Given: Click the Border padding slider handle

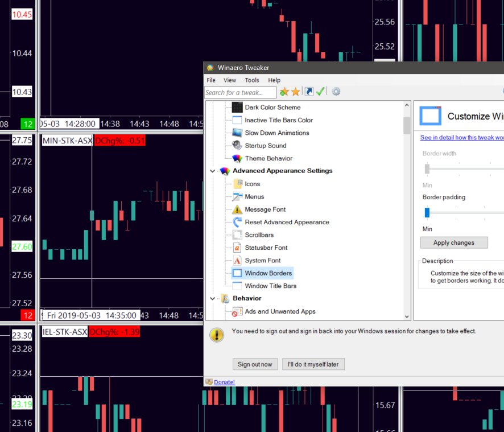Looking at the screenshot, I should (x=427, y=212).
